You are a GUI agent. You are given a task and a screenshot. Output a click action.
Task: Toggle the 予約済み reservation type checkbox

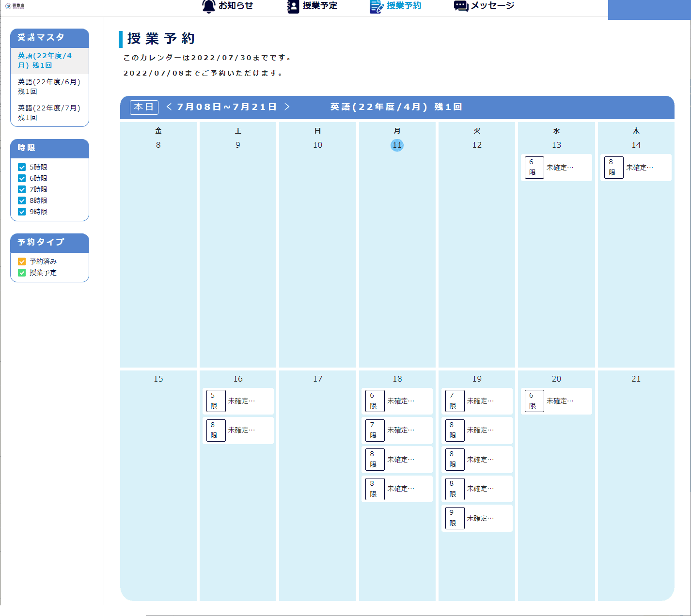pyautogui.click(x=22, y=262)
